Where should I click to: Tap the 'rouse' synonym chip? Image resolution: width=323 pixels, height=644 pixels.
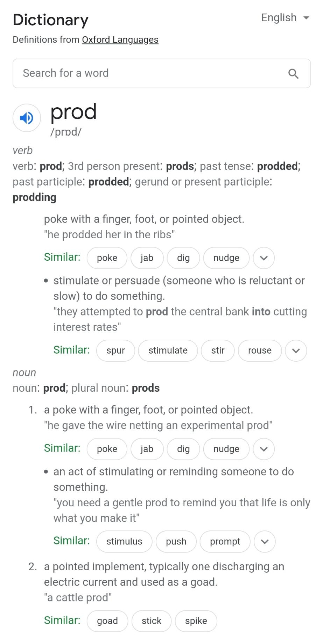click(260, 350)
